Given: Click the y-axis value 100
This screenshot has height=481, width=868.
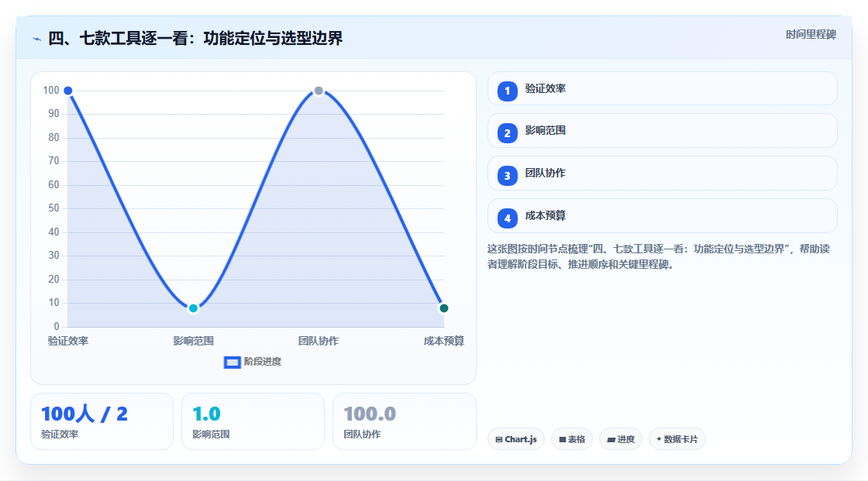Looking at the screenshot, I should tap(51, 90).
